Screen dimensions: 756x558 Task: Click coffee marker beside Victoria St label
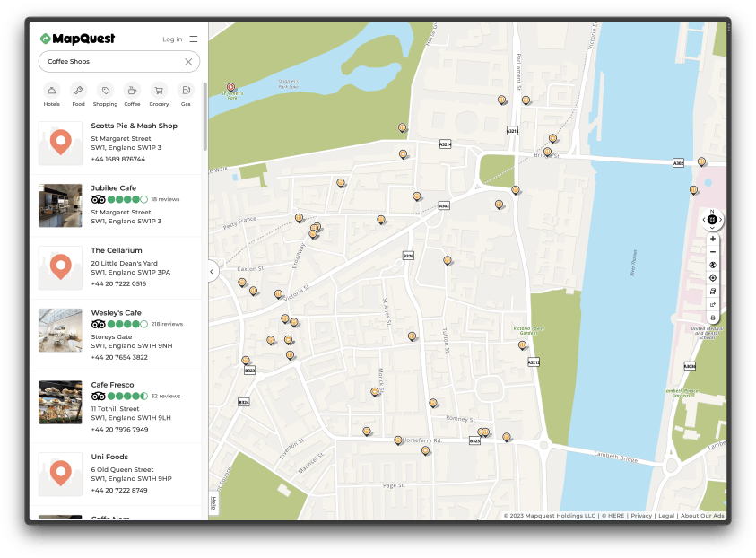pyautogui.click(x=278, y=293)
